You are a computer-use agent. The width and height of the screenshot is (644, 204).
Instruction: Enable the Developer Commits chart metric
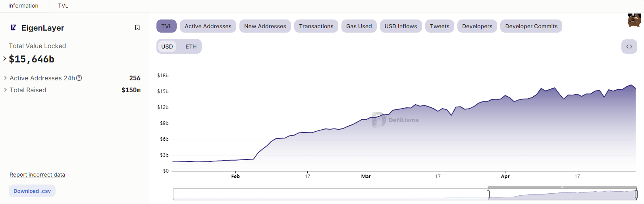(531, 26)
